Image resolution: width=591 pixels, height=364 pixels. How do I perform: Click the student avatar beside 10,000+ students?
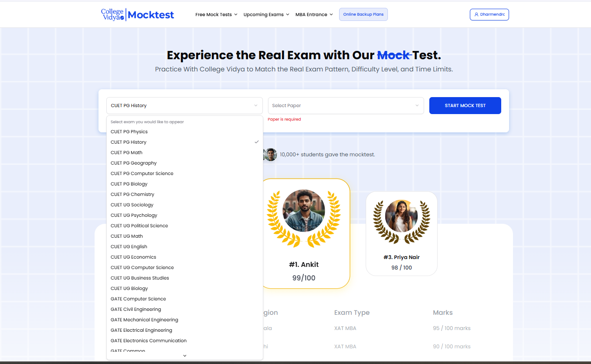(x=270, y=155)
